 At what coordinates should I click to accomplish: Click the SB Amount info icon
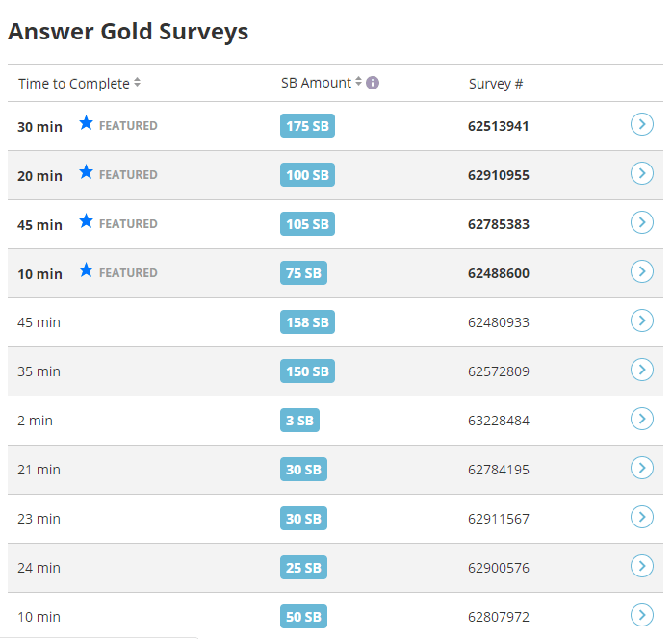pyautogui.click(x=373, y=83)
